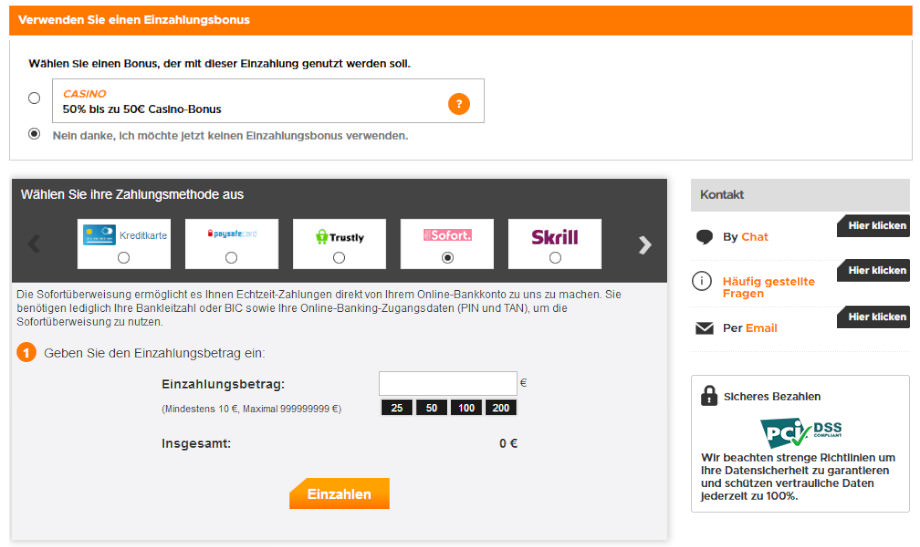Click Hier klicken next to By Chat

click(874, 226)
